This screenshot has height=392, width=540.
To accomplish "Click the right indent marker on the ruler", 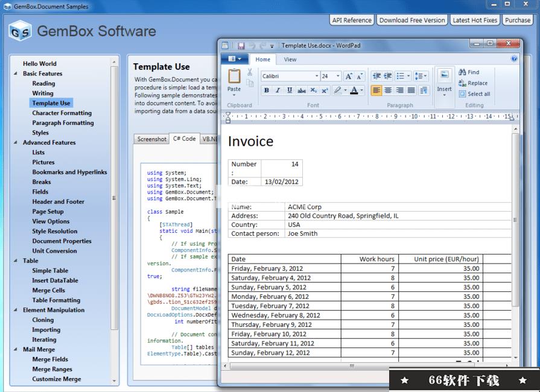I will (512, 118).
